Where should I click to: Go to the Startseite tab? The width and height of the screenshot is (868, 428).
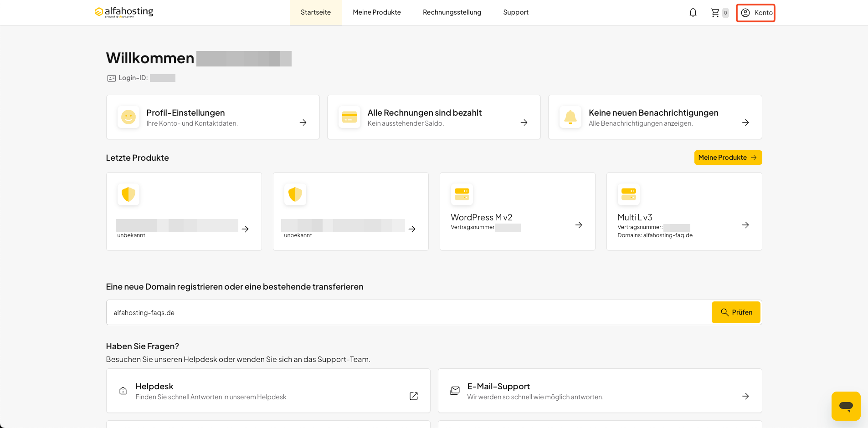click(x=316, y=12)
